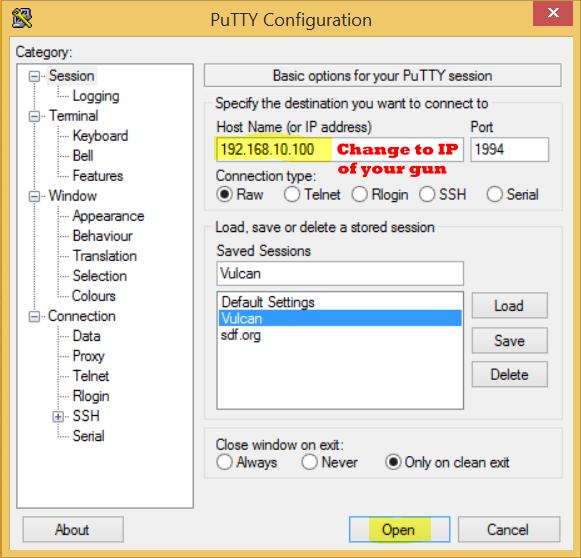Click the About button
This screenshot has width=581, height=558.
coord(73,529)
